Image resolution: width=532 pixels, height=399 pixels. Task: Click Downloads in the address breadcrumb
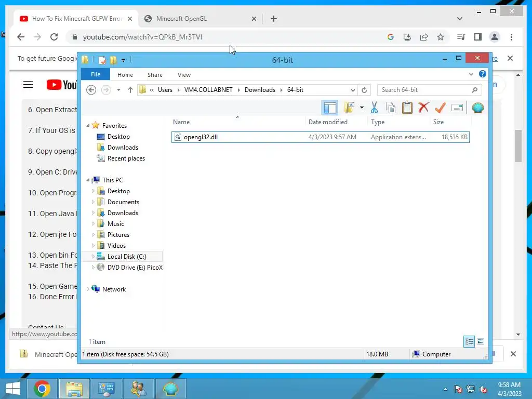click(260, 90)
